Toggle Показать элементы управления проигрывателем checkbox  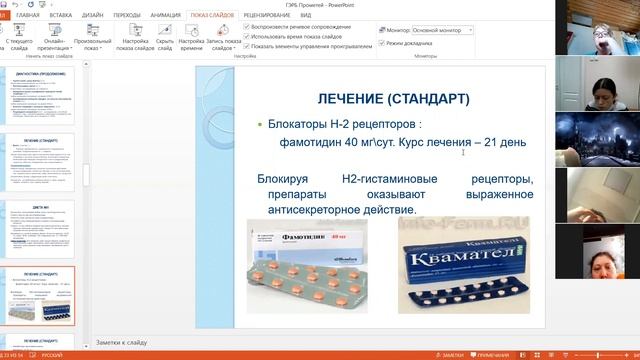coord(246,46)
